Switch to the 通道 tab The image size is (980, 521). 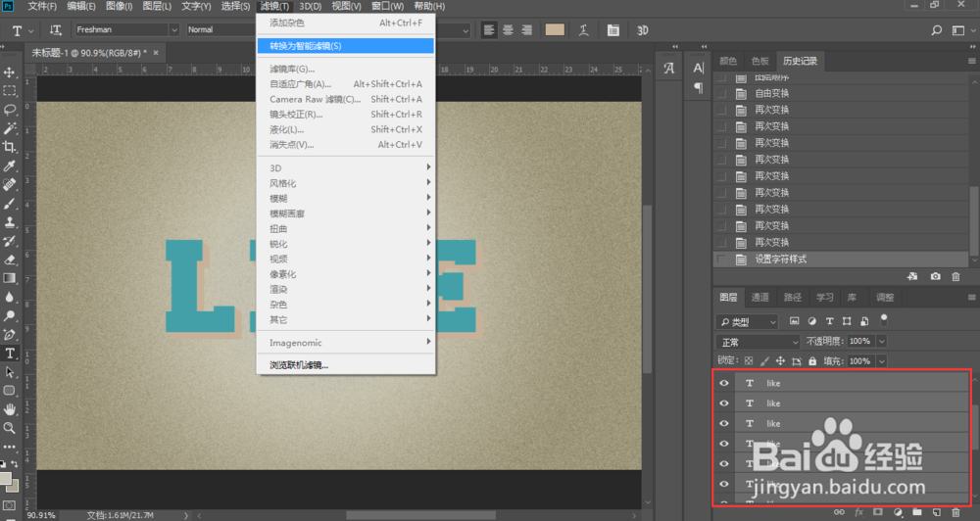click(x=760, y=298)
